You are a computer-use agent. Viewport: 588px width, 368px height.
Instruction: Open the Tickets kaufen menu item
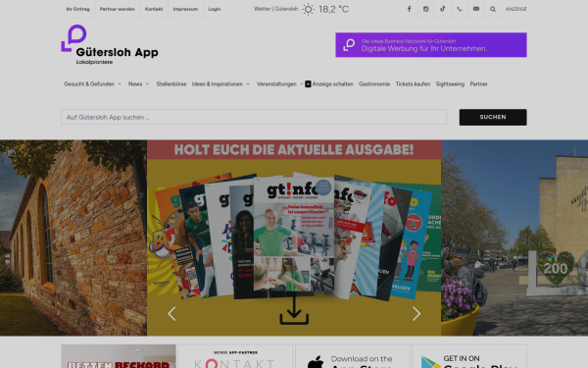click(x=413, y=83)
